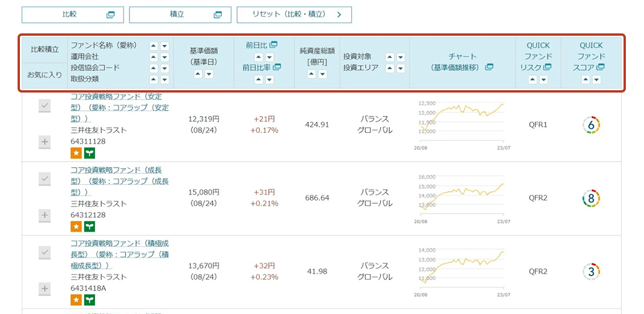644x314 pixels.
Task: Click base price 15,080円
Action: 204,192
